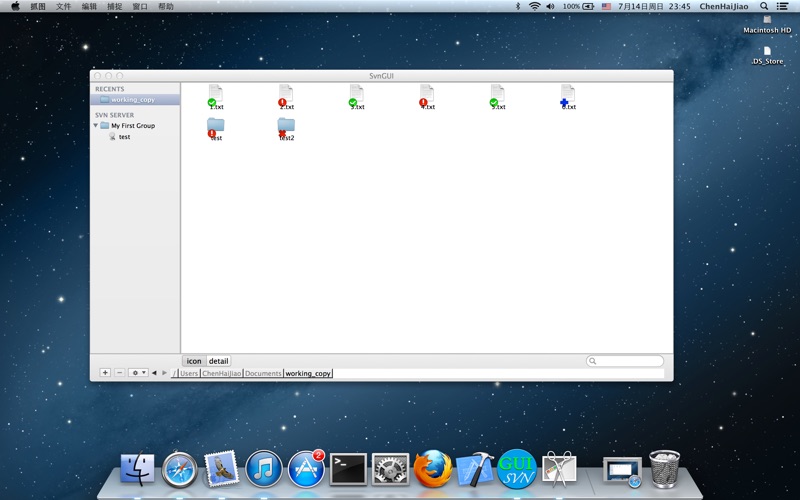The width and height of the screenshot is (800, 500).
Task: Open the gear action dropdown
Action: point(138,372)
